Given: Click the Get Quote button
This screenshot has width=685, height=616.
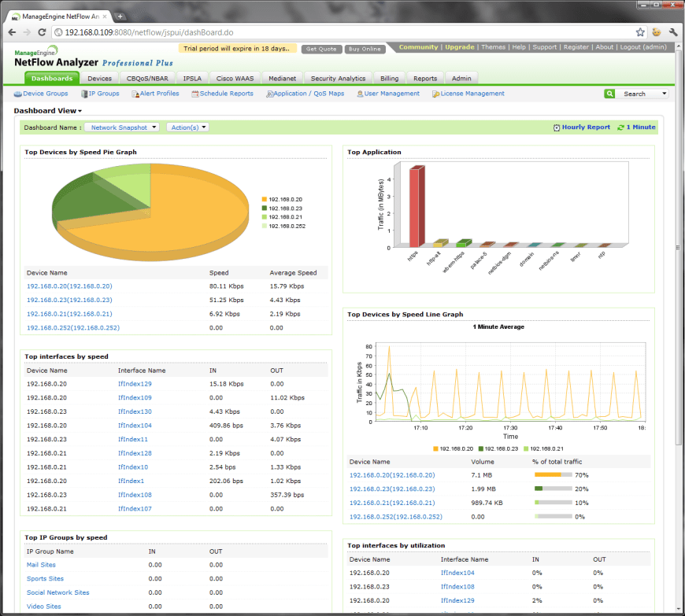Looking at the screenshot, I should point(321,49).
